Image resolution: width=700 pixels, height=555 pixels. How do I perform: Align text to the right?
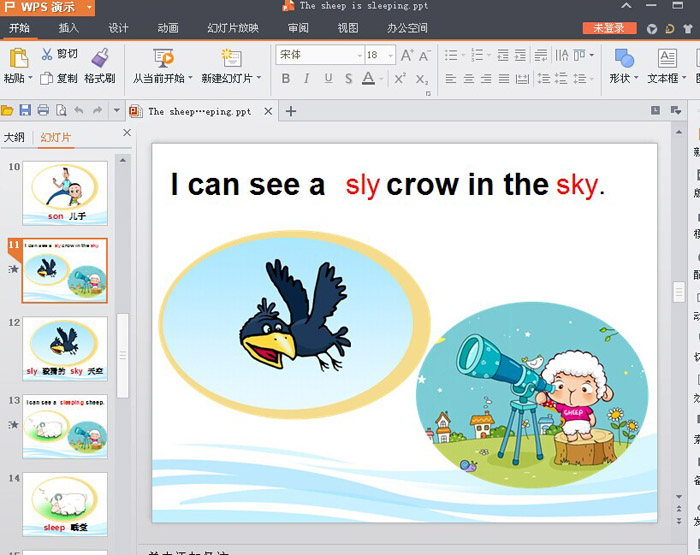point(486,79)
